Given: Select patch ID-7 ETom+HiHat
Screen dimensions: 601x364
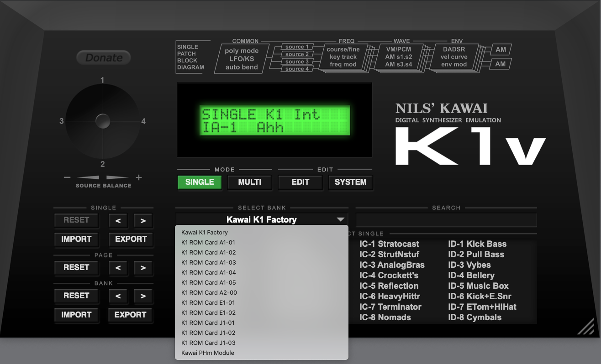Looking at the screenshot, I should (482, 307).
